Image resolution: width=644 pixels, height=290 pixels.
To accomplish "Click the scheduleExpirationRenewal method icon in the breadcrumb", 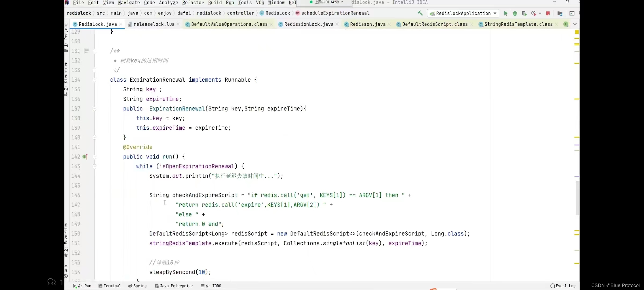I will pos(297,13).
